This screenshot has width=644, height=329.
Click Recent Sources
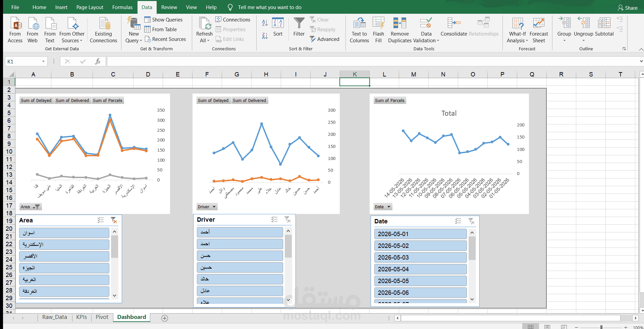[x=165, y=39]
